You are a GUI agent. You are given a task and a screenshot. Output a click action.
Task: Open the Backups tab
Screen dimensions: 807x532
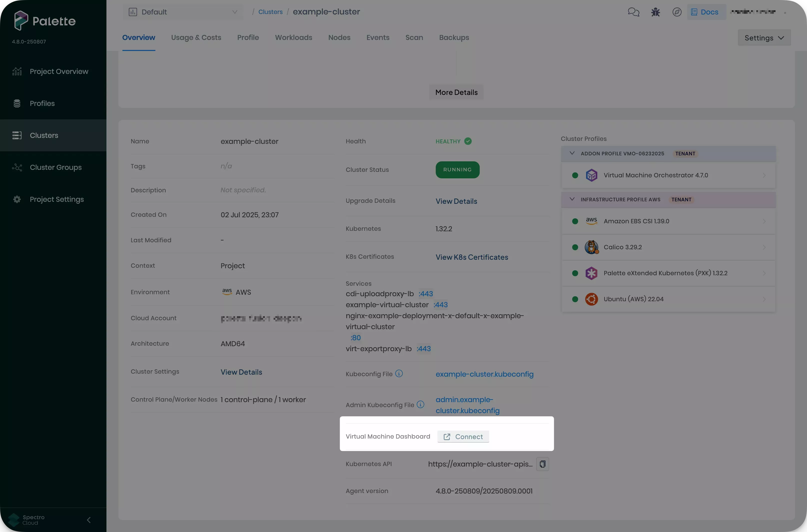coord(454,38)
